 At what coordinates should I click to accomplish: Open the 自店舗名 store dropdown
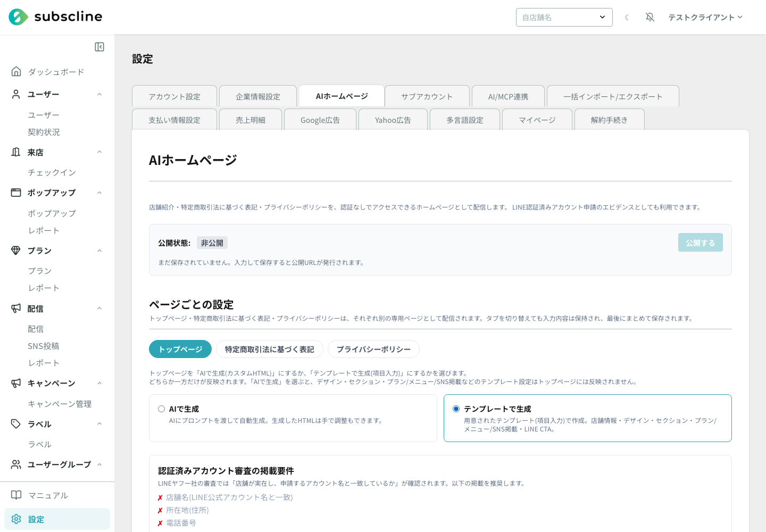click(564, 18)
